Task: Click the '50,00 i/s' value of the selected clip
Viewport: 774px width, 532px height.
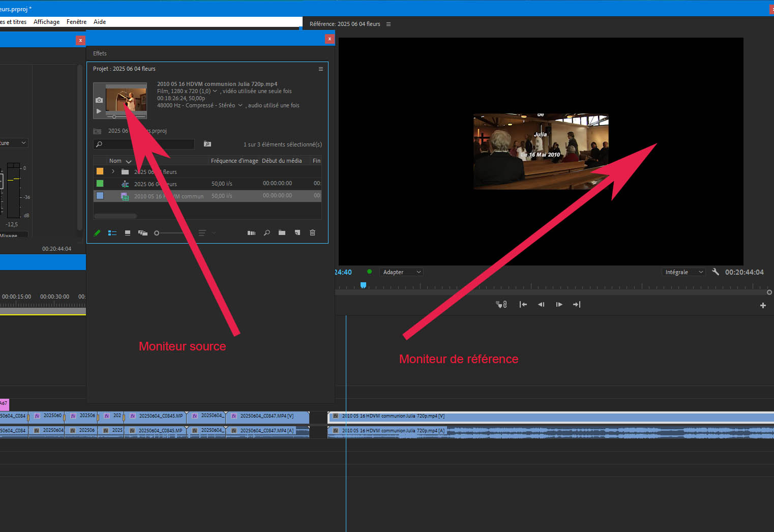Action: (x=222, y=196)
